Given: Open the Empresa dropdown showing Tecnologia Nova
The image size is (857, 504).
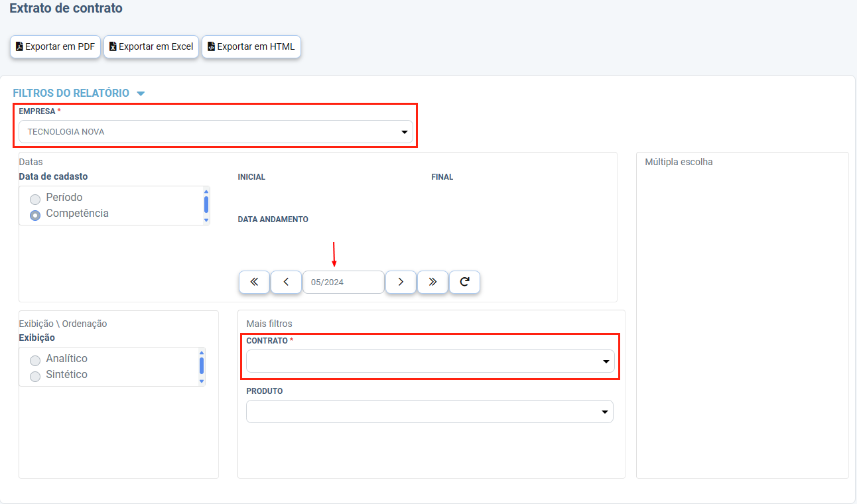Looking at the screenshot, I should pyautogui.click(x=216, y=132).
